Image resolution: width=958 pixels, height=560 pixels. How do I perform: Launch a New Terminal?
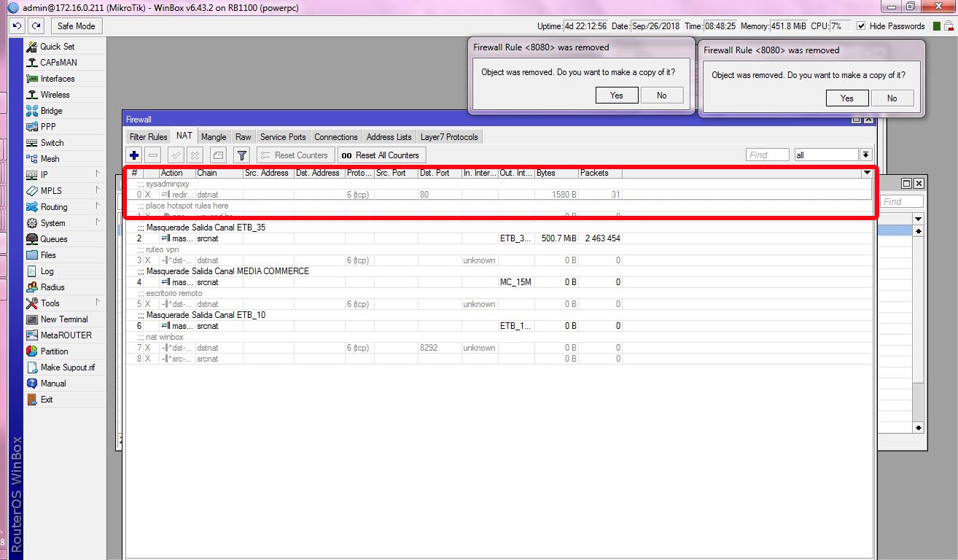coord(65,319)
